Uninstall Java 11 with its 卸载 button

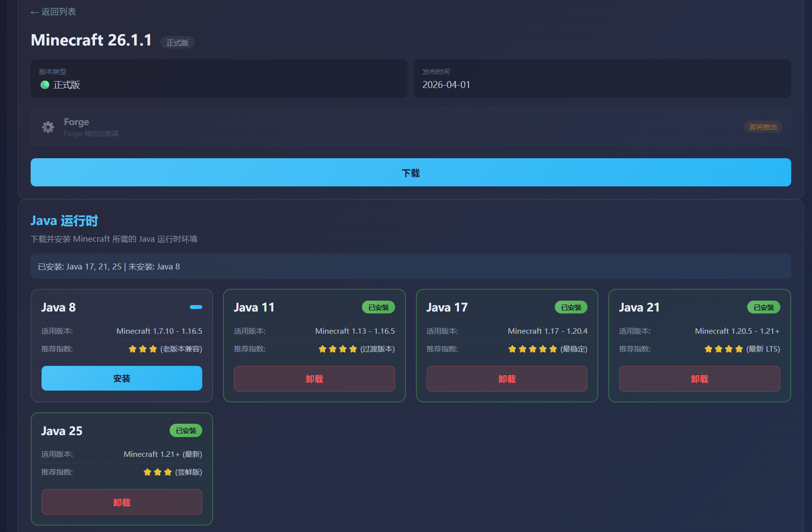point(315,379)
